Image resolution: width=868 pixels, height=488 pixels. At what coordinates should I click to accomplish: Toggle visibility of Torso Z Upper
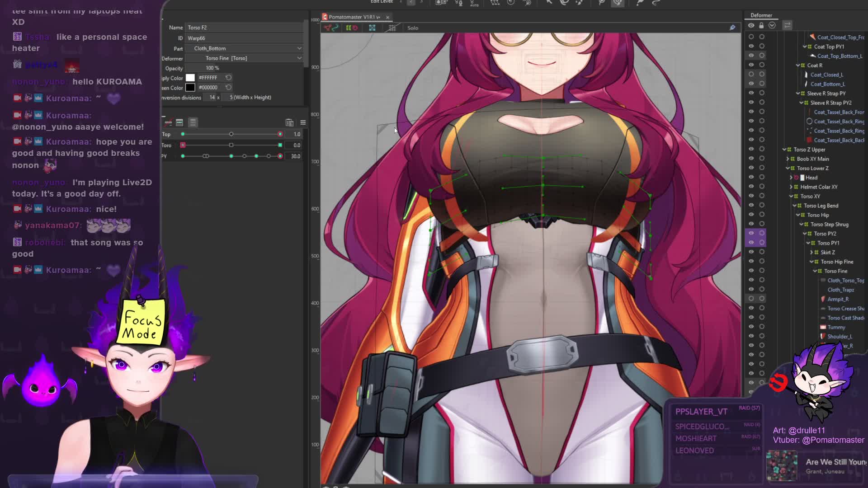click(x=751, y=149)
